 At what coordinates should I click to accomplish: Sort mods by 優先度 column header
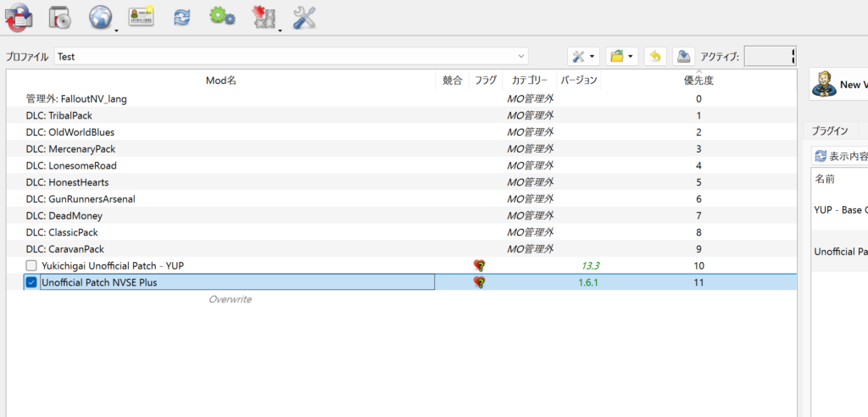pyautogui.click(x=698, y=81)
